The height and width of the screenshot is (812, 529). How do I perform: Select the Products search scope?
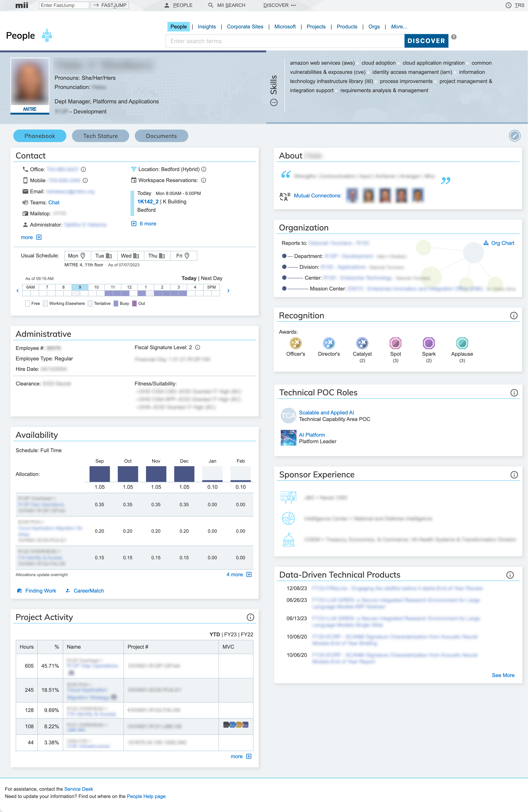click(x=347, y=27)
